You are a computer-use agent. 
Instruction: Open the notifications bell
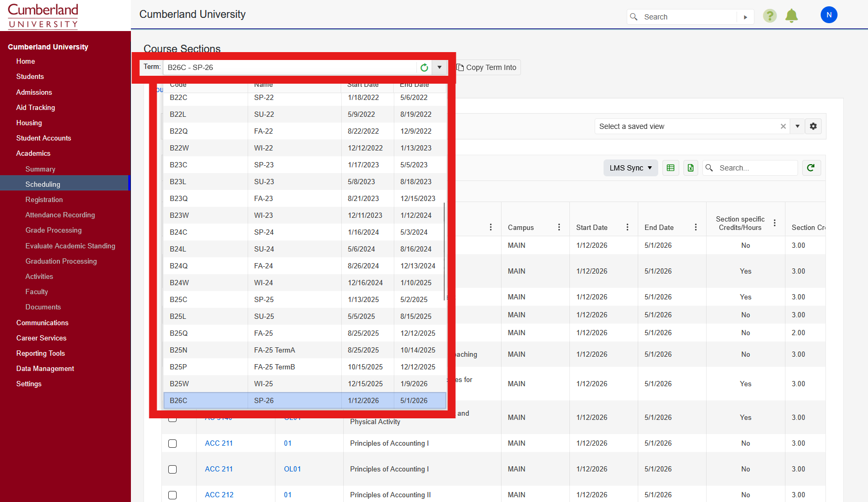point(791,16)
